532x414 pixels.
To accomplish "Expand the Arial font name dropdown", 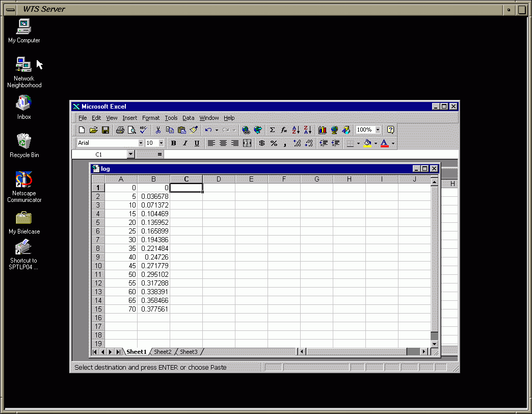I will pos(141,143).
